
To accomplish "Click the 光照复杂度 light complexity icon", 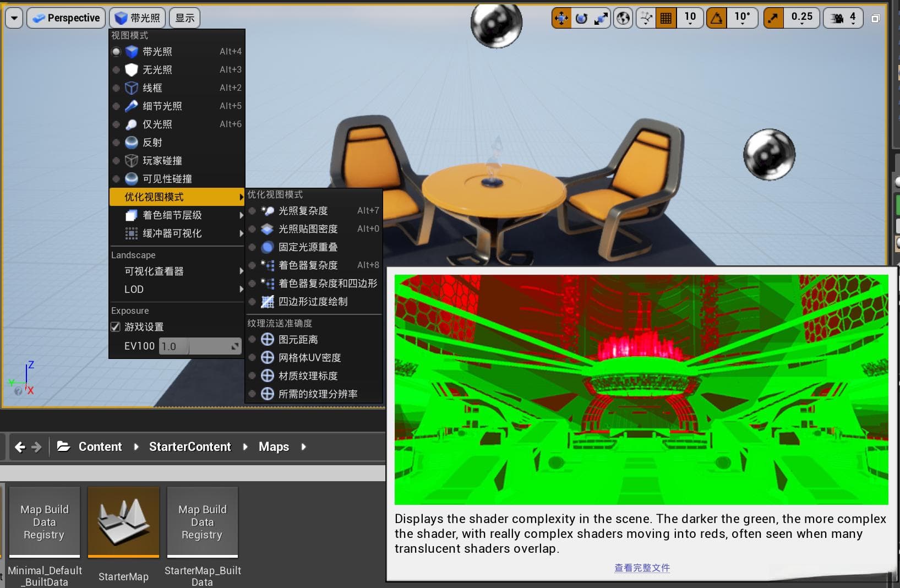I will tap(268, 211).
